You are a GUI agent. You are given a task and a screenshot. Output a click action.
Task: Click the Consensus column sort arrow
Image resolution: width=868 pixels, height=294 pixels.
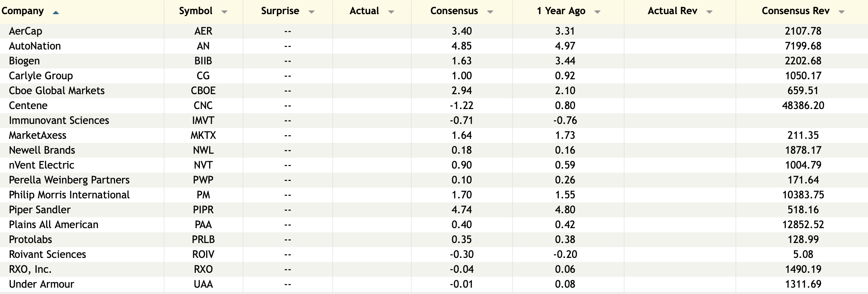pos(490,12)
